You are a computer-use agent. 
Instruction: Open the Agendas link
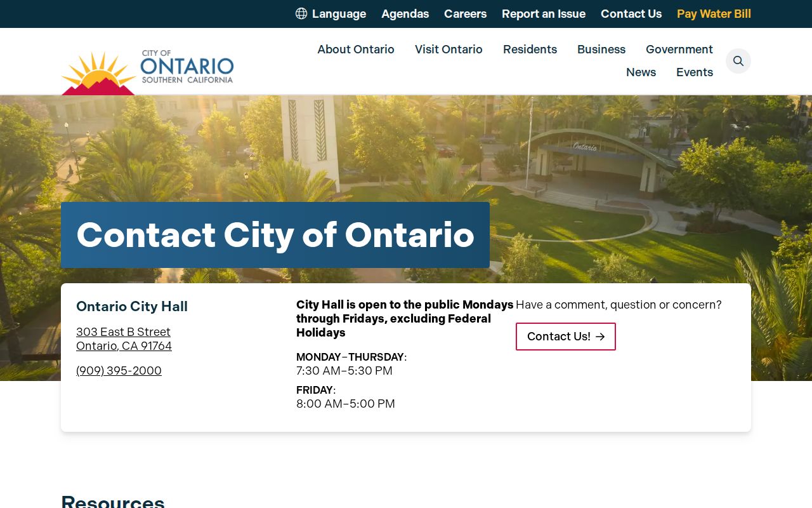click(405, 14)
